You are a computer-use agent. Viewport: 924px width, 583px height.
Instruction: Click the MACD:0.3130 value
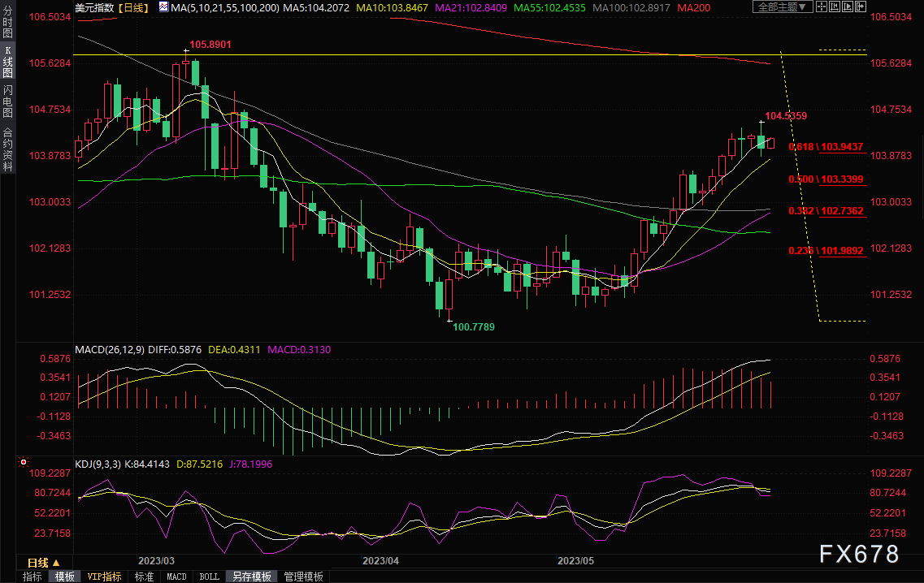(x=299, y=349)
